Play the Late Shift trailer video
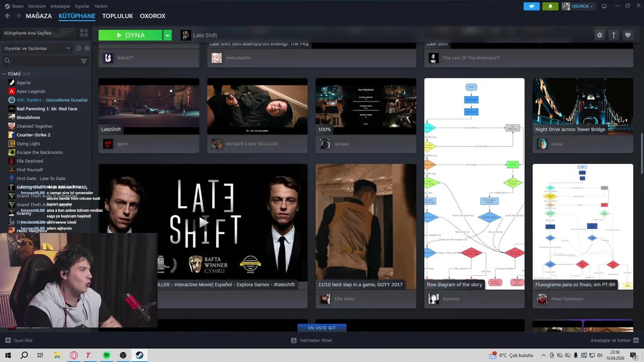 [203, 222]
